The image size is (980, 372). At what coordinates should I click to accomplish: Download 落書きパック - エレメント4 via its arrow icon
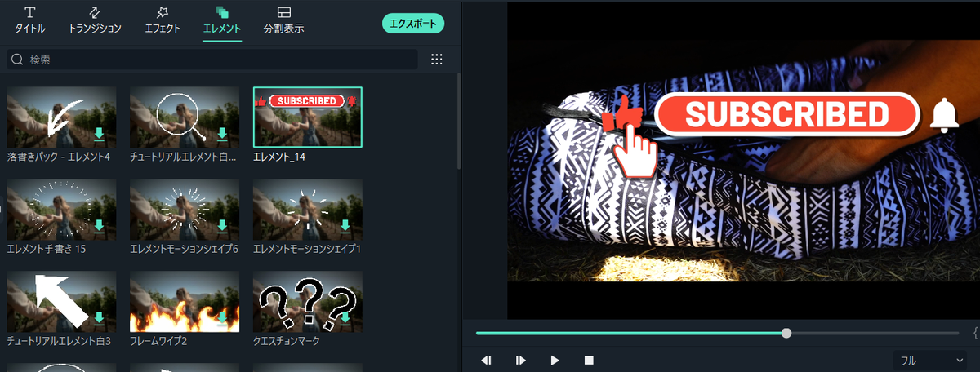(x=100, y=135)
